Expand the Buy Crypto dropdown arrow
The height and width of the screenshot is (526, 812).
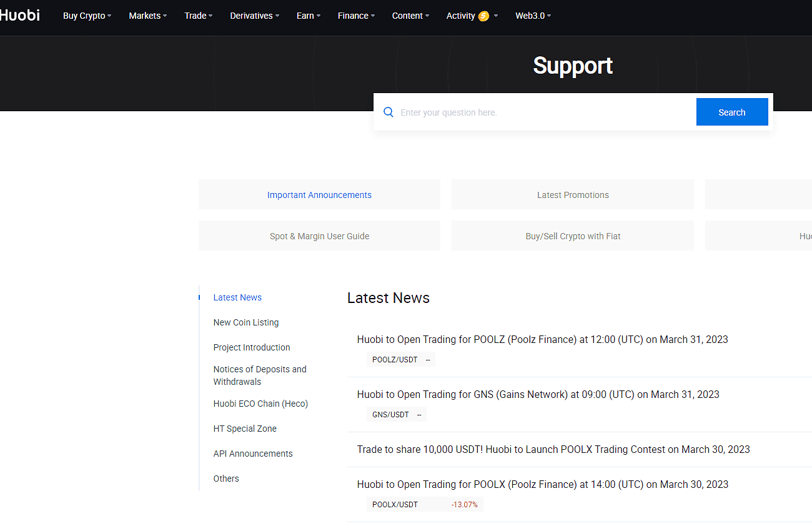click(109, 16)
